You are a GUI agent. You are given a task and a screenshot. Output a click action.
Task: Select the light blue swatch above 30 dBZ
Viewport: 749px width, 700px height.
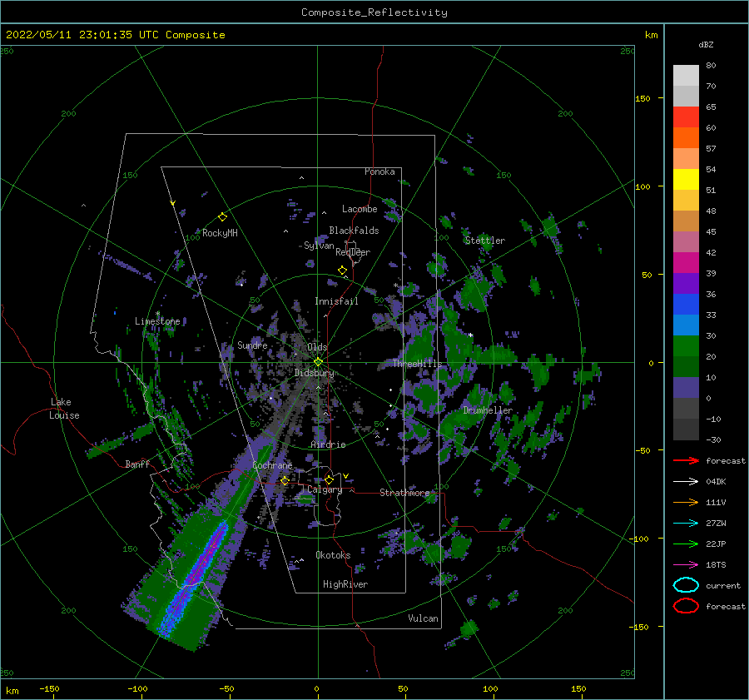[686, 325]
